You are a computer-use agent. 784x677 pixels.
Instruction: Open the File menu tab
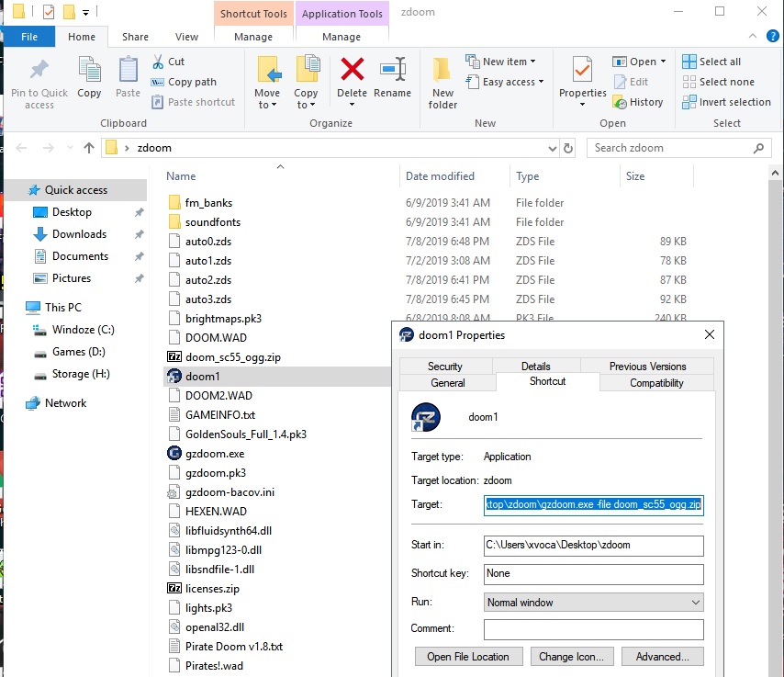pyautogui.click(x=29, y=37)
